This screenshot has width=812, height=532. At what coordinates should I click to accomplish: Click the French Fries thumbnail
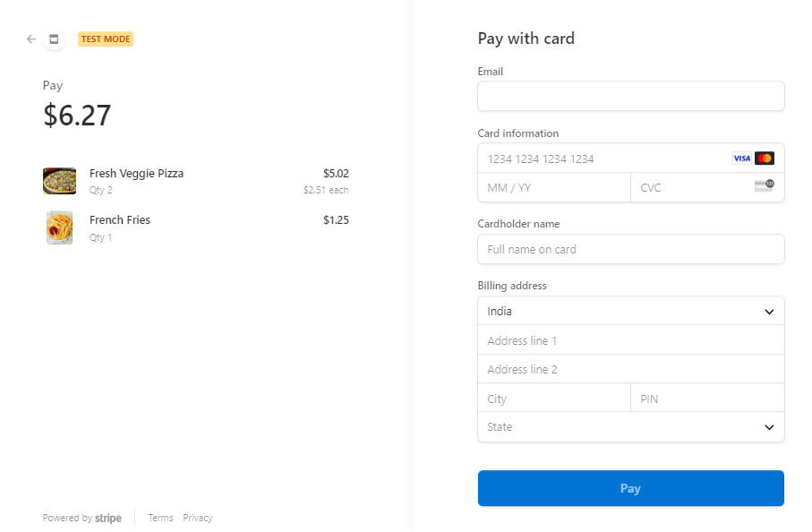[x=59, y=227]
